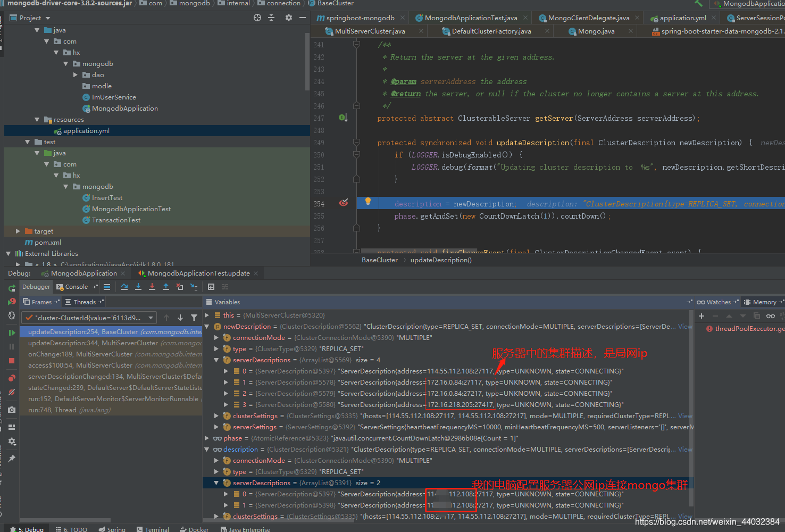This screenshot has height=532, width=785.
Task: Click the Step Into icon
Action: (138, 287)
